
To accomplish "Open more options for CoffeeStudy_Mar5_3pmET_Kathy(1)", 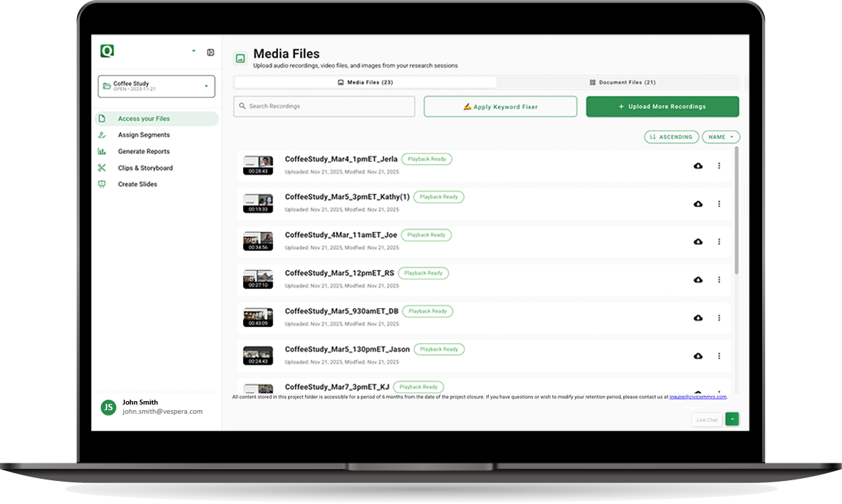I will pos(719,204).
